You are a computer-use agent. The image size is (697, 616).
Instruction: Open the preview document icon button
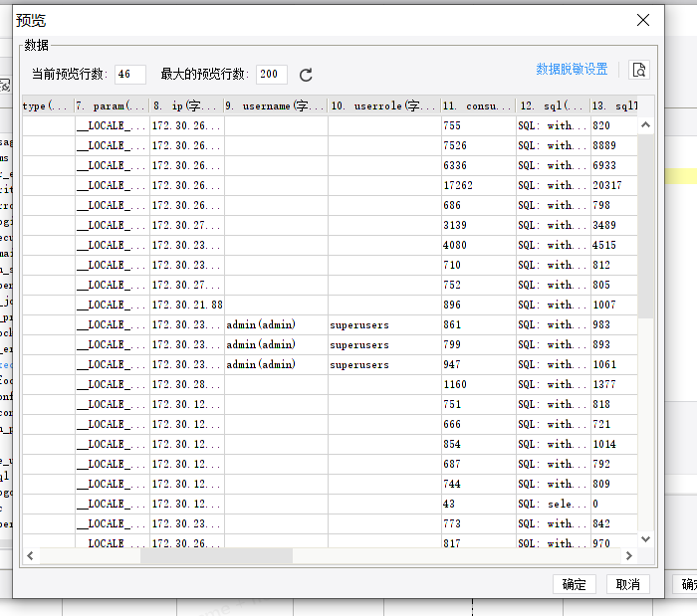[639, 70]
